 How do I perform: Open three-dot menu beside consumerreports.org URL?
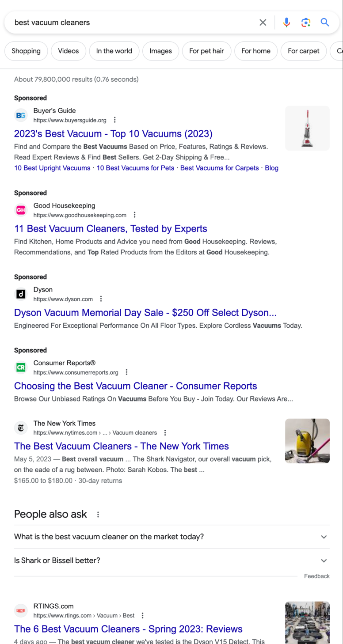click(x=127, y=372)
